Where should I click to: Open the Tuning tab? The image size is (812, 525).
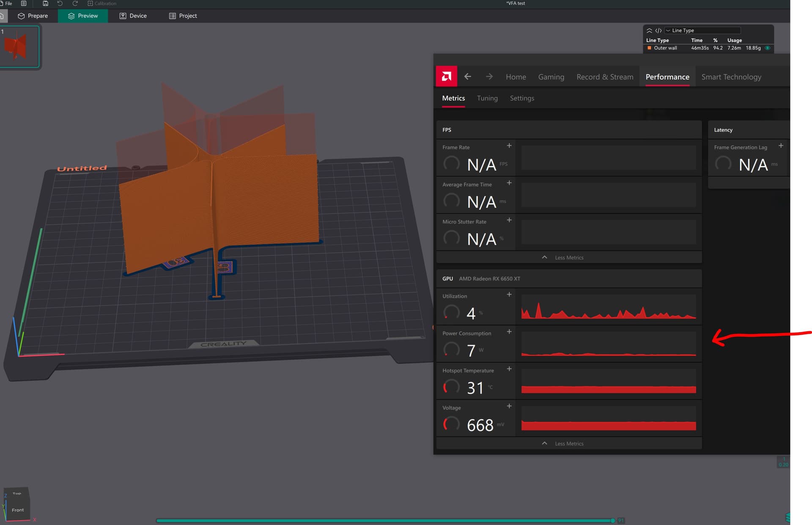[487, 98]
